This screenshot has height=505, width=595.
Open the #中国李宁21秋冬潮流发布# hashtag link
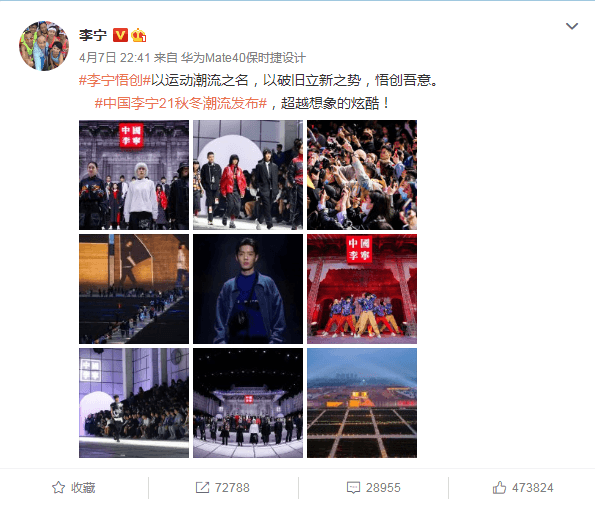coord(181,103)
